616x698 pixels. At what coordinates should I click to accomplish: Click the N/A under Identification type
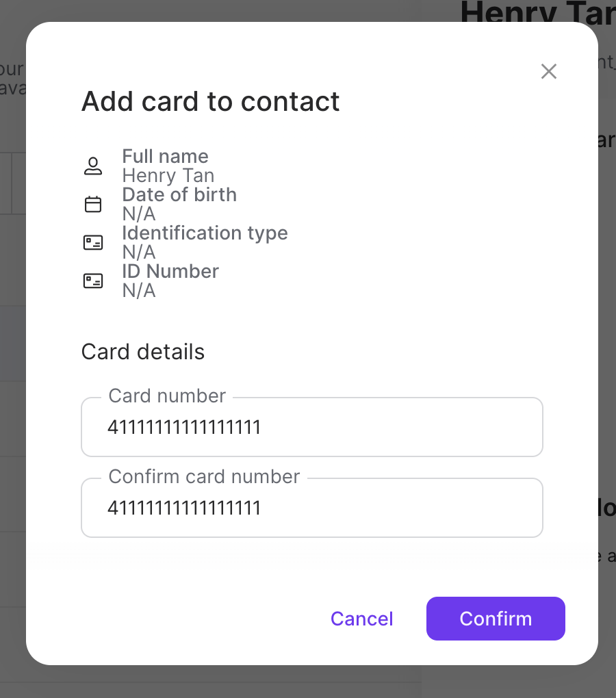(x=138, y=253)
